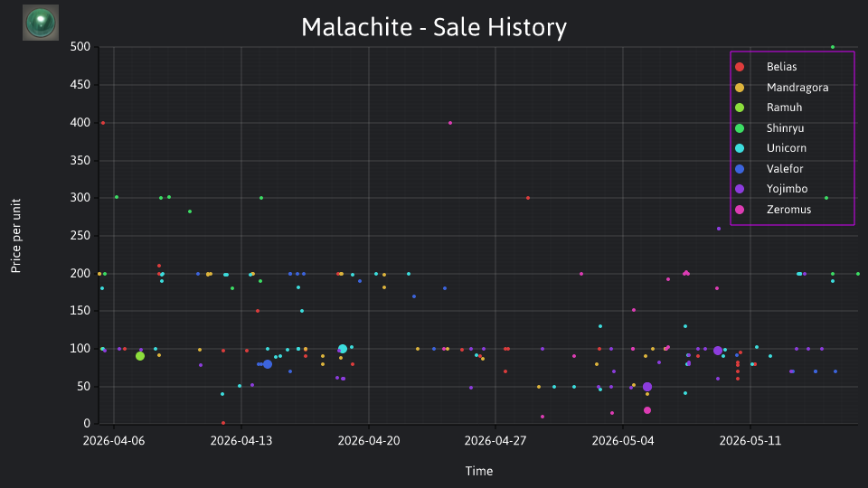This screenshot has height=488, width=868.
Task: Toggle Valefor legend label
Action: coord(785,169)
